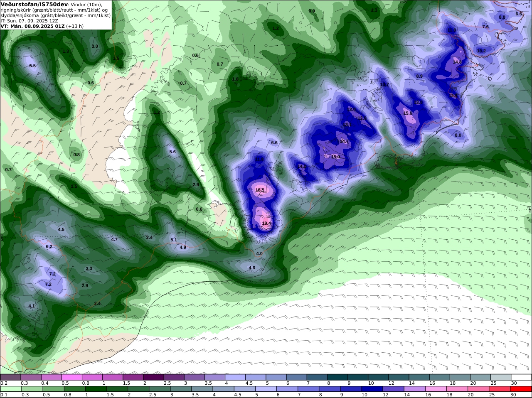532x398 pixels.
Task: Click the 19.4 precipitation maximum label
Action: (266, 224)
